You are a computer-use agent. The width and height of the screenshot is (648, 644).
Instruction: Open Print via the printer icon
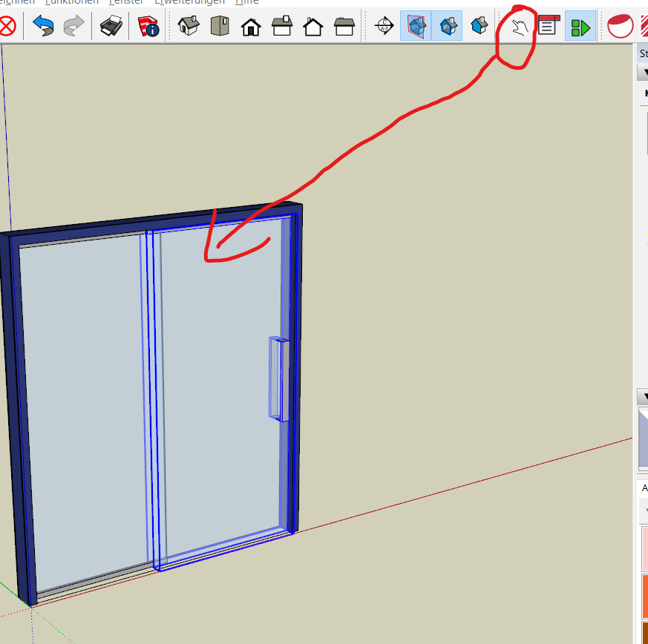point(111,27)
